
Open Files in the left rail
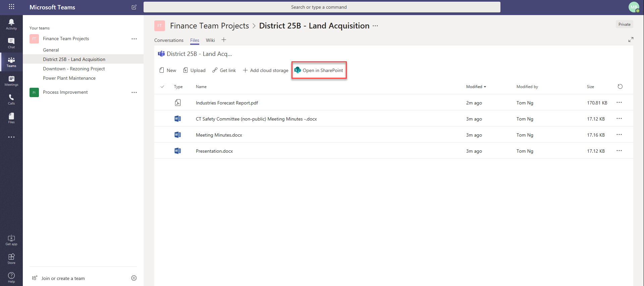point(11,118)
